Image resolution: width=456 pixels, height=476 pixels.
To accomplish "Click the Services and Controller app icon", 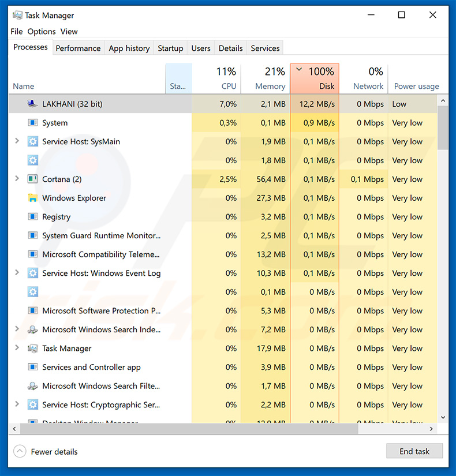I will click(x=32, y=367).
